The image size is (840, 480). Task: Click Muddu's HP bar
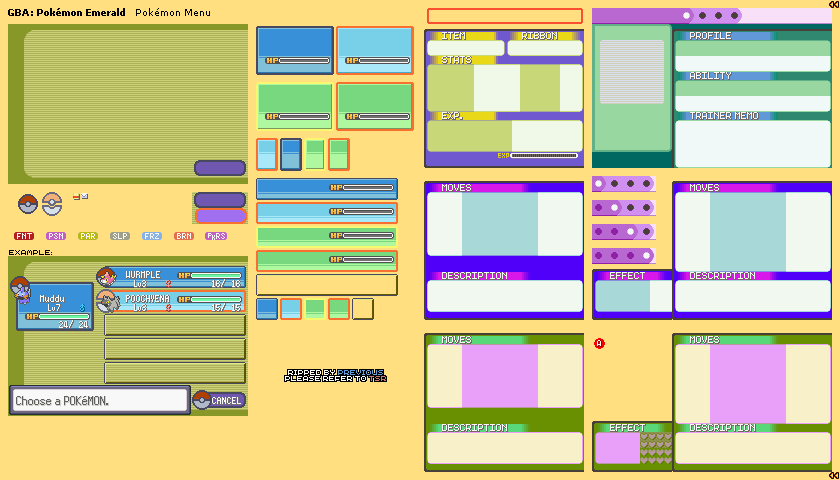coord(58,317)
